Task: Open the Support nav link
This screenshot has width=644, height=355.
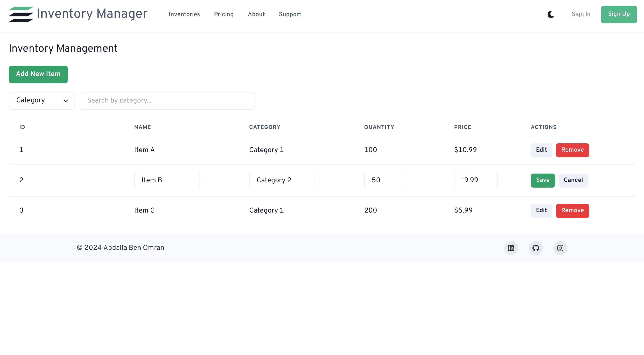Action: point(290,14)
